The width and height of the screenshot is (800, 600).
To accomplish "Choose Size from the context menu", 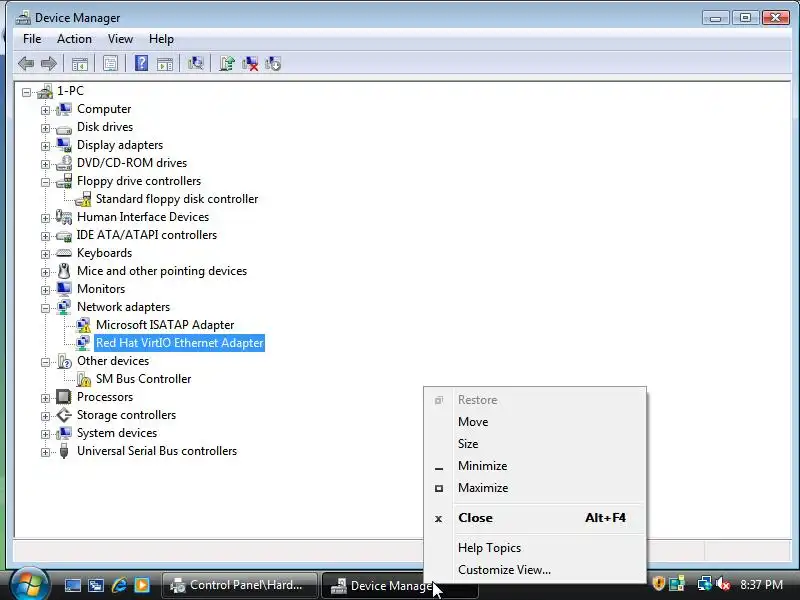I will pos(535,444).
